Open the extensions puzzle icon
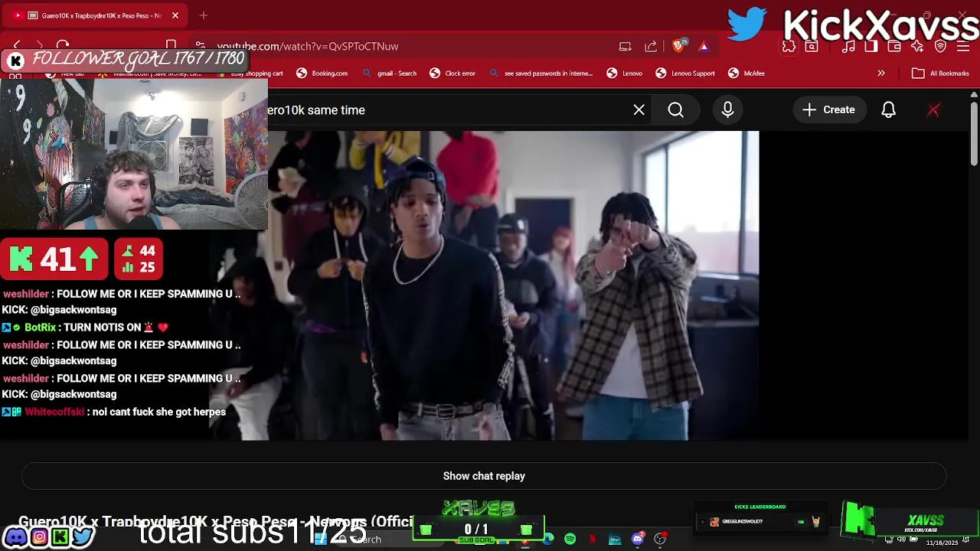980x551 pixels. 789,47
